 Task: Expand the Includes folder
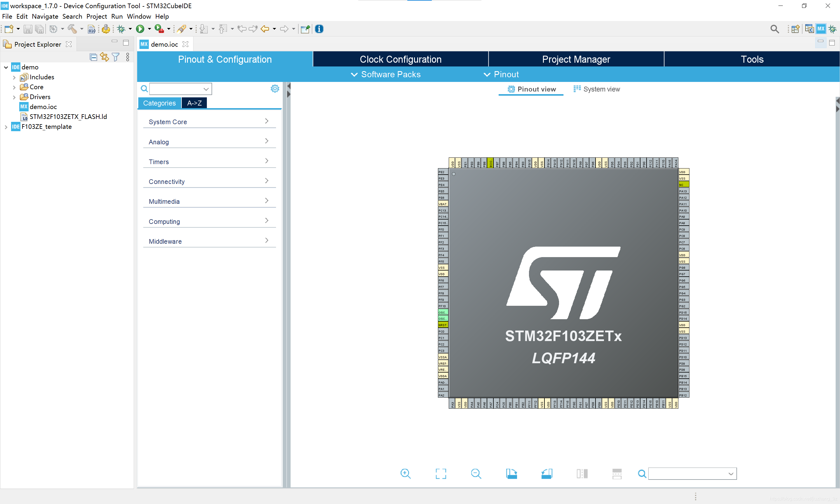(x=14, y=78)
